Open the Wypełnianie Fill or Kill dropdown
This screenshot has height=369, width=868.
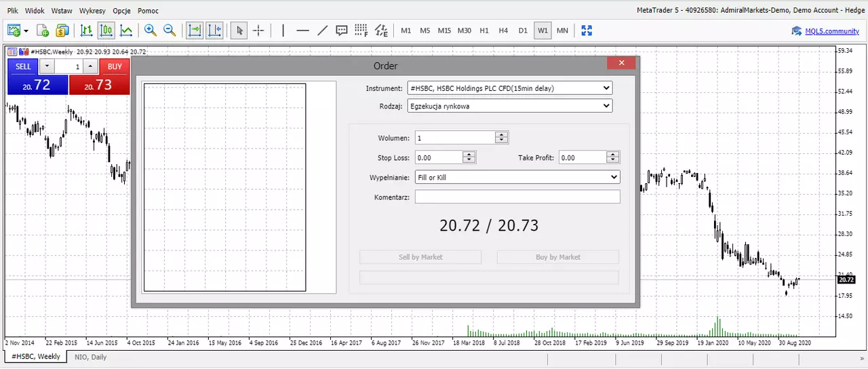point(517,177)
